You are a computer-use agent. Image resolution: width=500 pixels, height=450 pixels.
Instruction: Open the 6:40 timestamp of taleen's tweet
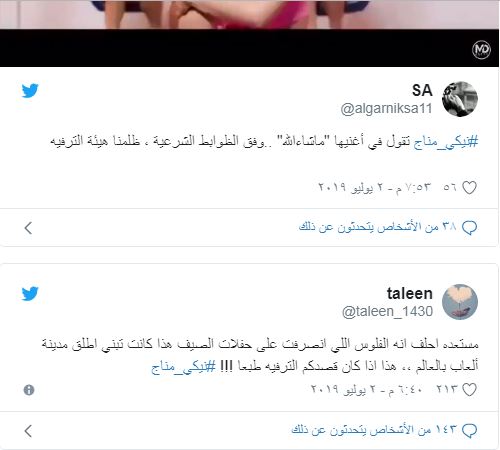coord(367,389)
